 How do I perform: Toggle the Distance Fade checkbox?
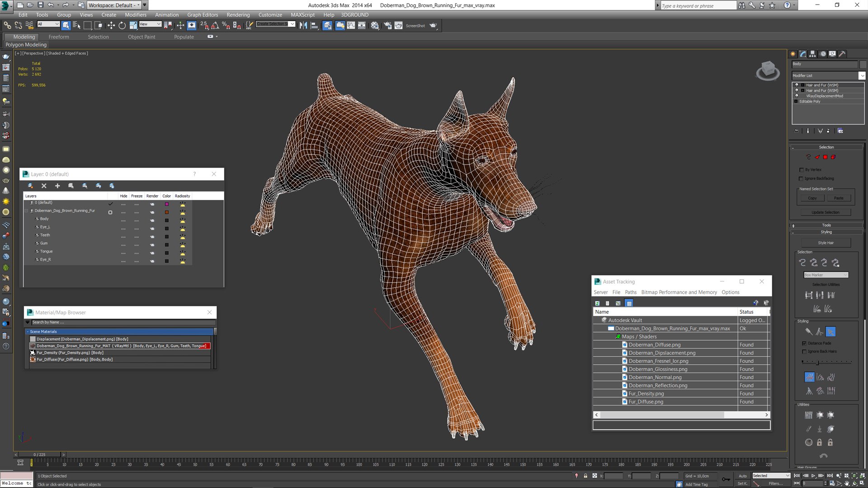(804, 343)
